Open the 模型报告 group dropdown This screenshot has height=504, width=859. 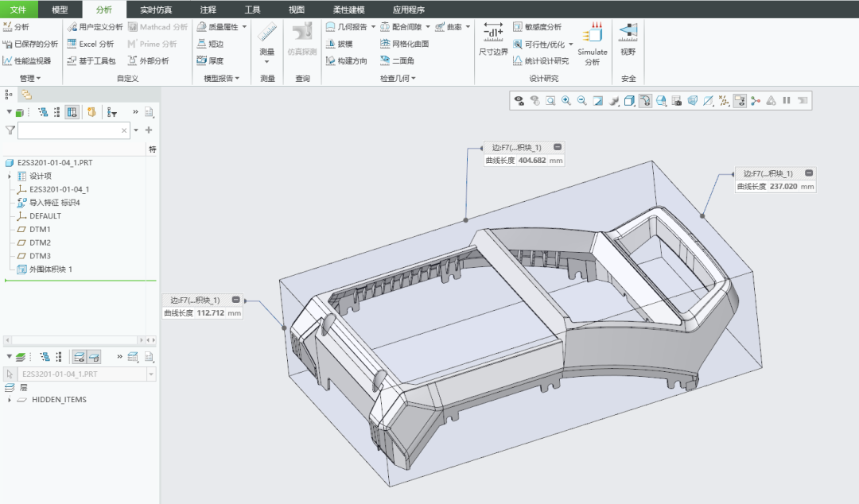221,79
